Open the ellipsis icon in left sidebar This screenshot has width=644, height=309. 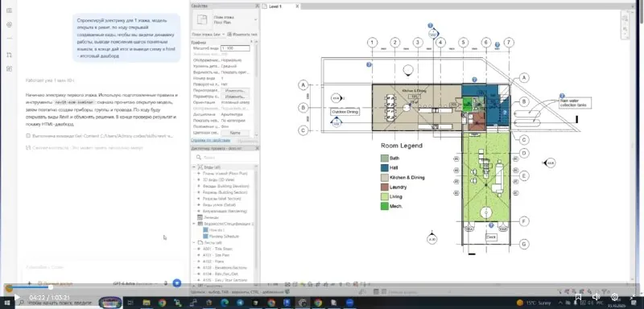point(9,38)
